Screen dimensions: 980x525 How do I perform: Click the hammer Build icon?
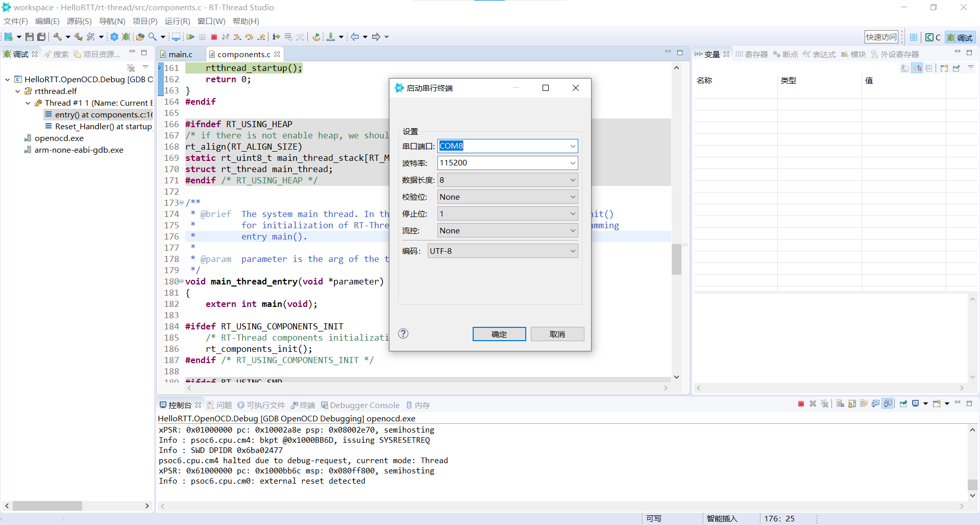pyautogui.click(x=58, y=37)
